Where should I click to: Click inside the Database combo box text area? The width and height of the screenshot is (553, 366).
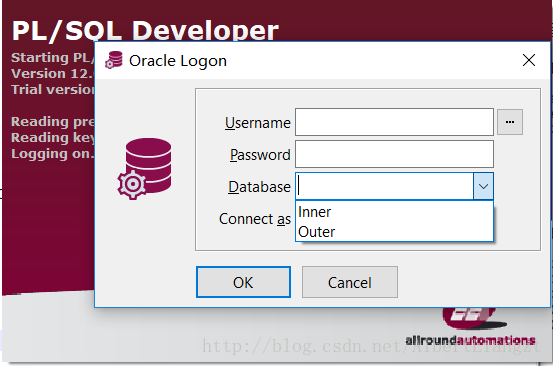384,186
